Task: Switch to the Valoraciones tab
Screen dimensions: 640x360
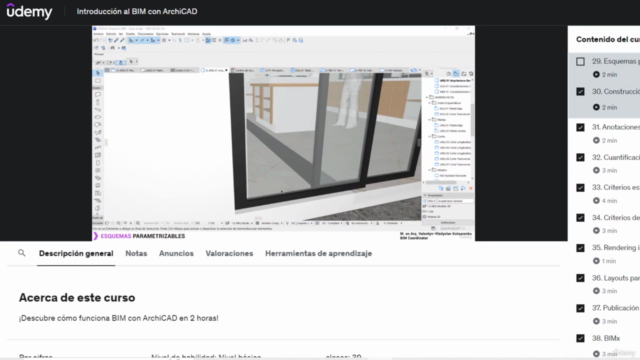Action: click(229, 253)
